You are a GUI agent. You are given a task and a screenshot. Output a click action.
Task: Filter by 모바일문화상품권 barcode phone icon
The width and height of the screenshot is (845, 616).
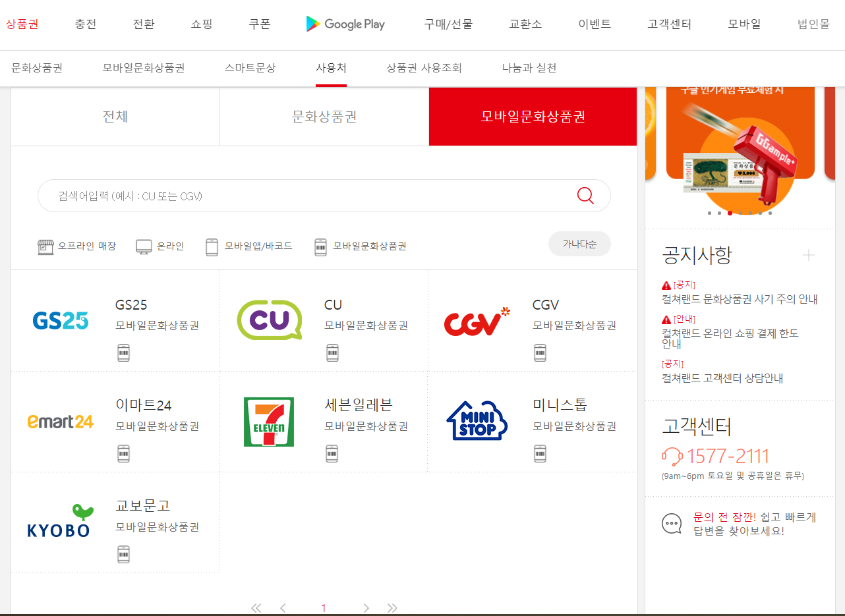point(320,246)
